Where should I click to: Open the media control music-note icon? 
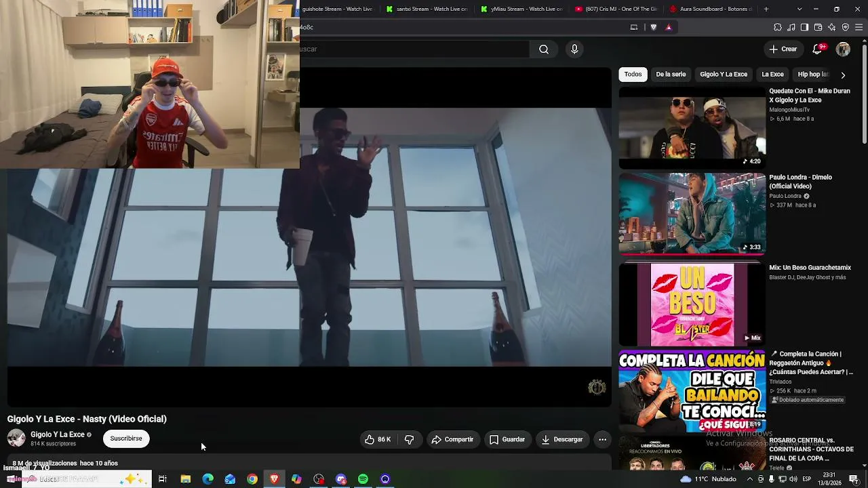[791, 27]
